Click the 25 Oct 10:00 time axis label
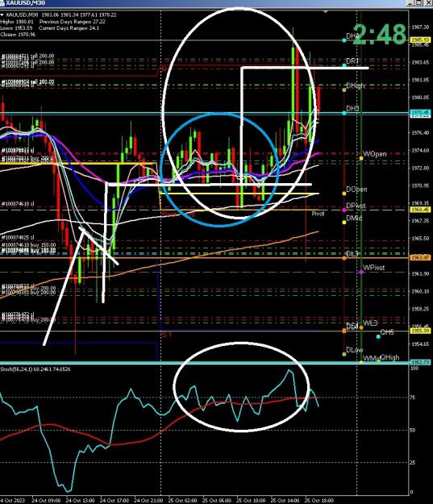 (251, 501)
